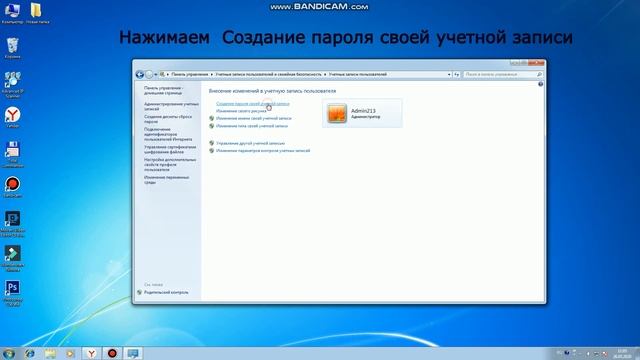Screen dimensions: 640x360
Task: Open Manage your credentials sidebar link
Action: 171,107
